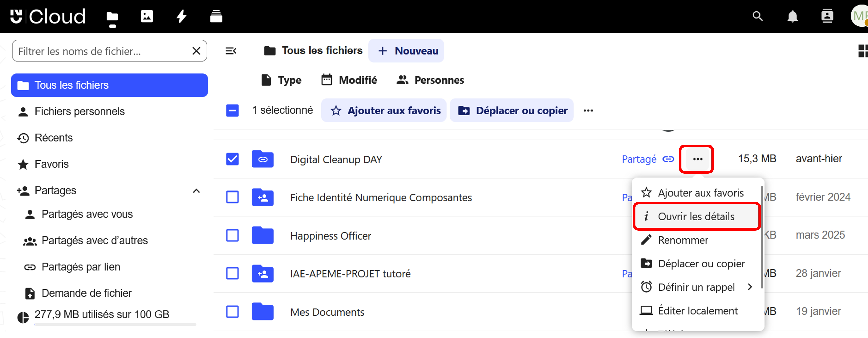The height and width of the screenshot is (338, 868).
Task: Check the Happiness Officer checkbox
Action: [233, 235]
